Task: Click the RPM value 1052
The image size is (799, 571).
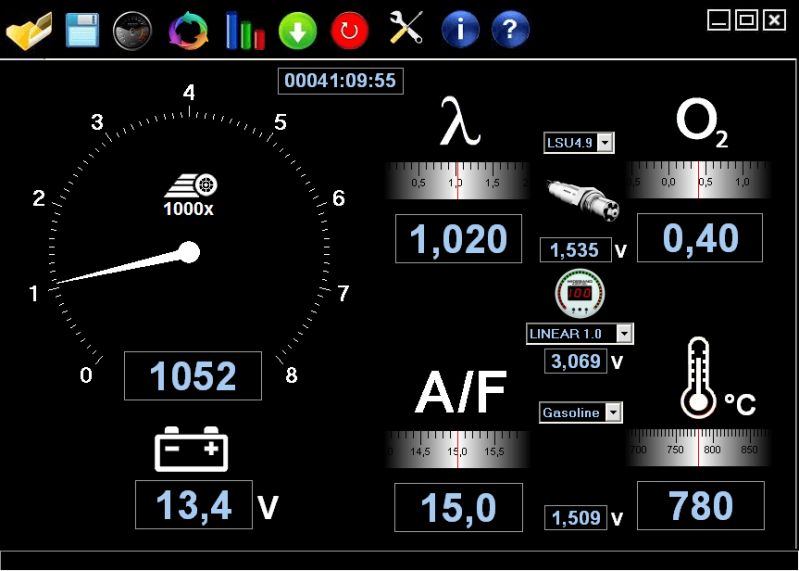Action: pos(193,376)
